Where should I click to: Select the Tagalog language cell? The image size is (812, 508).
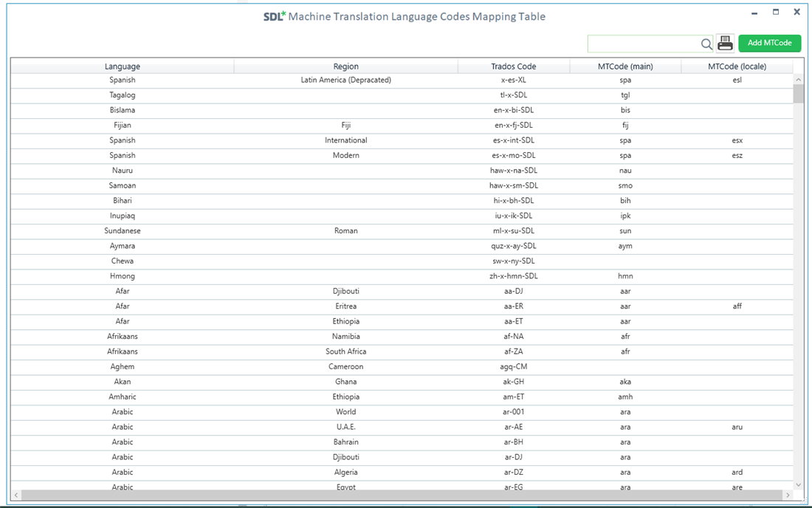pos(123,95)
